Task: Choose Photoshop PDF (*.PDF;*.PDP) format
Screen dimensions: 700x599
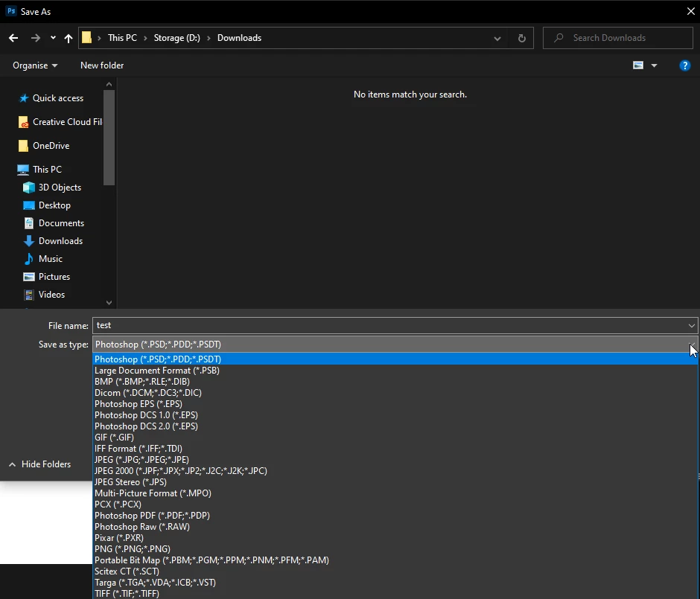Action: pos(395,515)
